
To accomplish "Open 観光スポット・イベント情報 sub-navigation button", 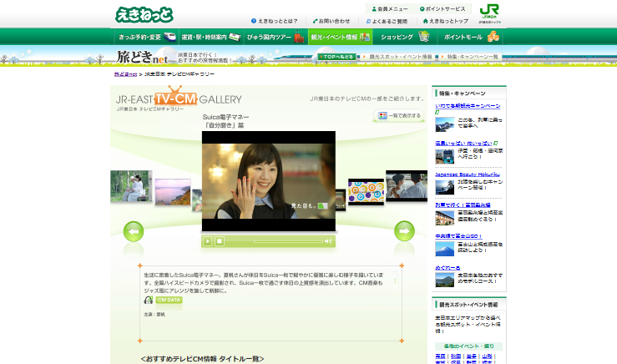I will point(397,57).
